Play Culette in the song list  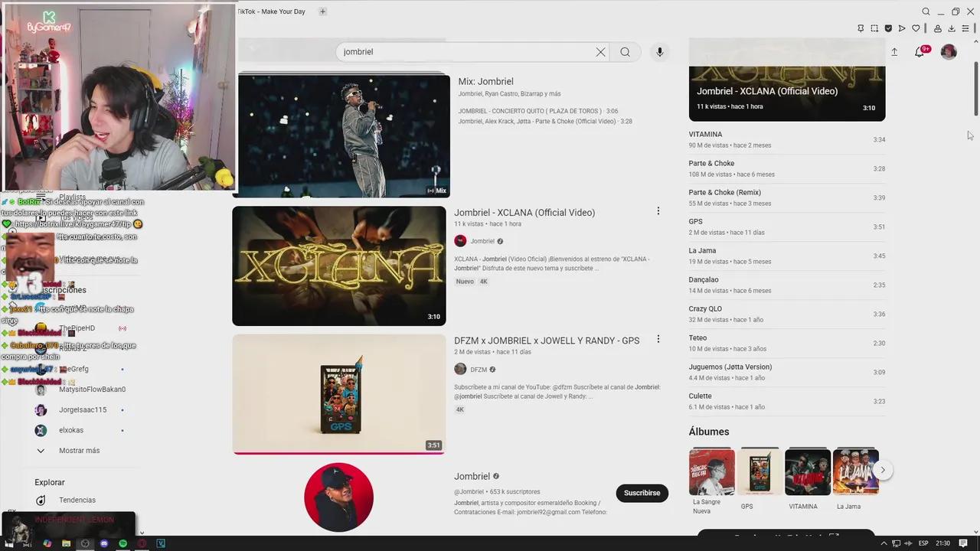787,401
